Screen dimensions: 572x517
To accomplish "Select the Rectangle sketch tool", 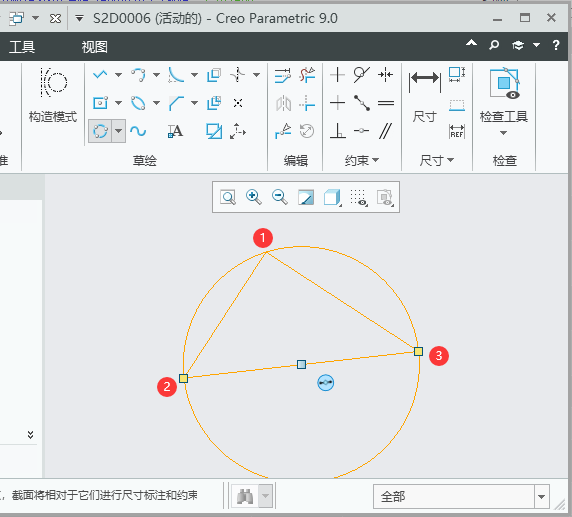I will [100, 103].
